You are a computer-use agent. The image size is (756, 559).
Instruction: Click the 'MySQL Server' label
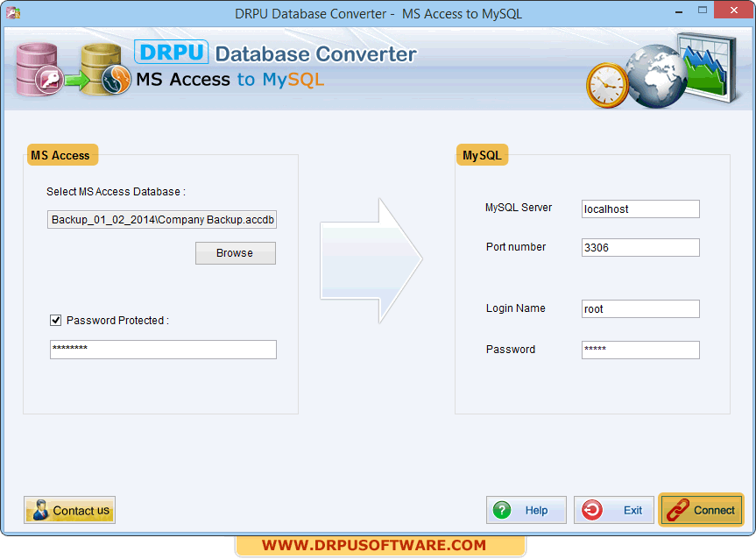519,208
